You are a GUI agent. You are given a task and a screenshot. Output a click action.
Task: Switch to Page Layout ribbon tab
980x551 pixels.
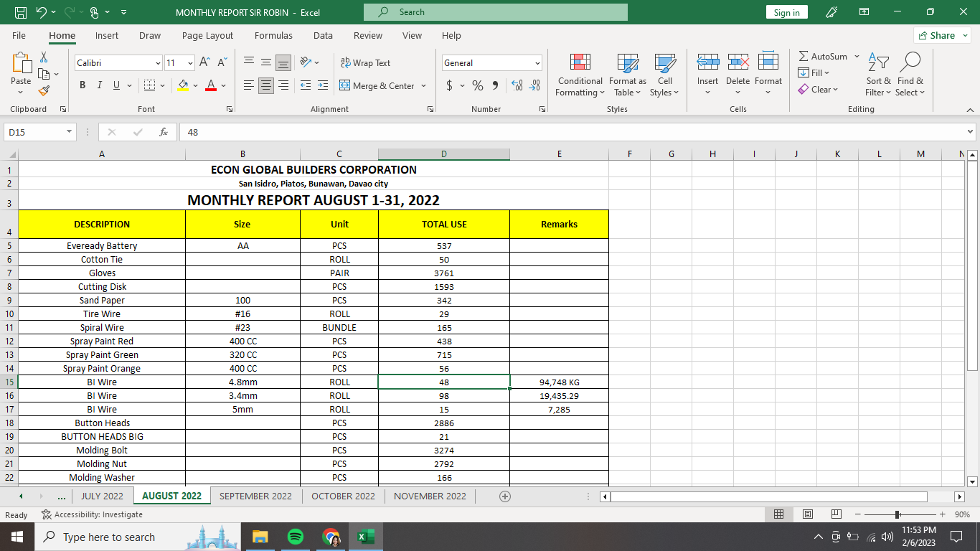click(207, 35)
